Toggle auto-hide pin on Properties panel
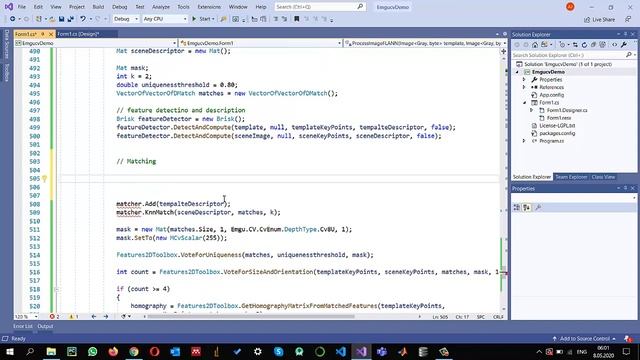Viewport: 640px width, 360px height. pyautogui.click(x=625, y=188)
